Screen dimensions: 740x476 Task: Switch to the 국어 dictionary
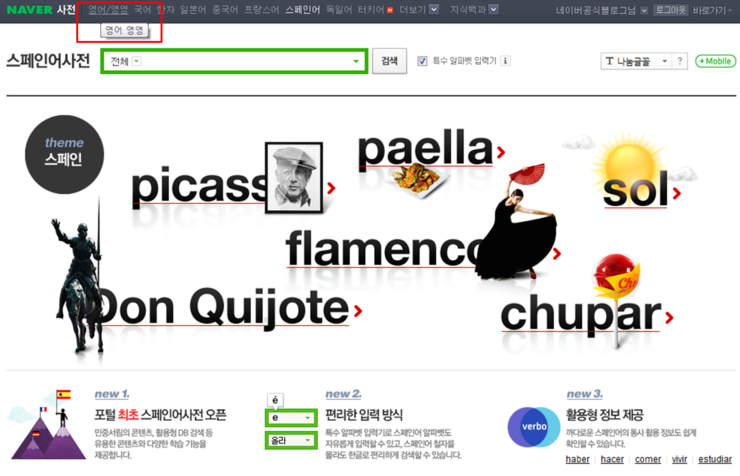pyautogui.click(x=142, y=10)
